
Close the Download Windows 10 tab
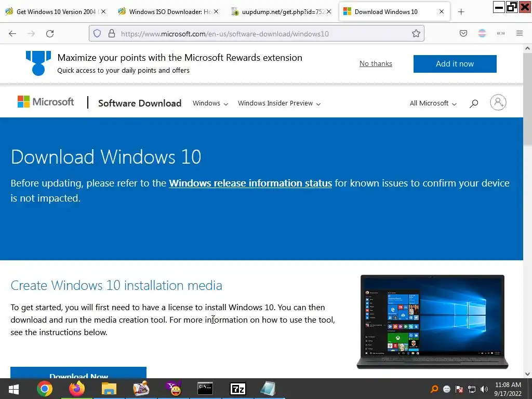pyautogui.click(x=442, y=11)
